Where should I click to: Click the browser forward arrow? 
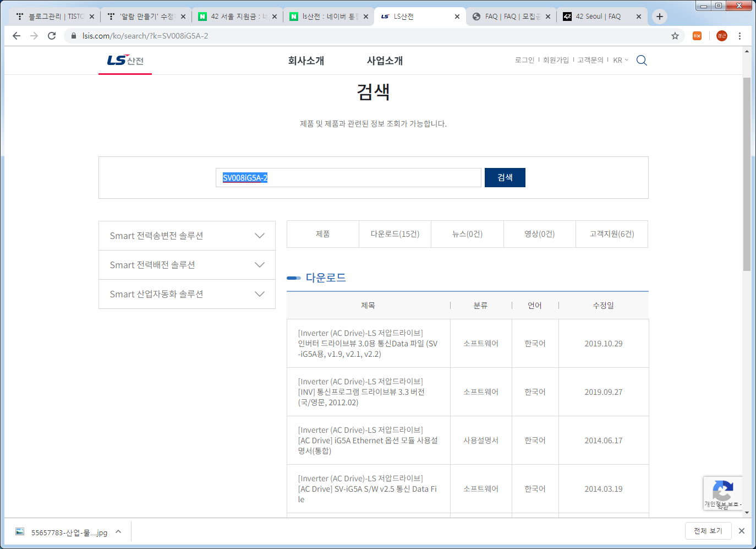(34, 36)
